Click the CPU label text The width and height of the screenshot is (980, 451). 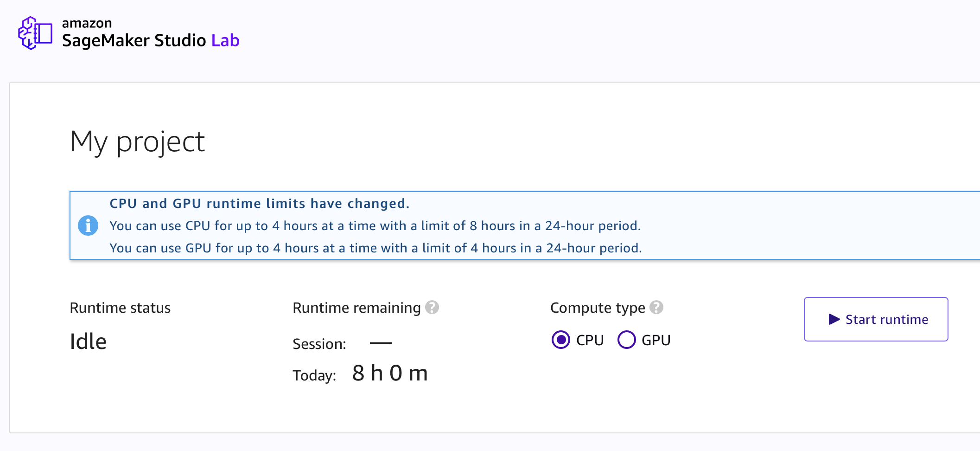(x=590, y=340)
